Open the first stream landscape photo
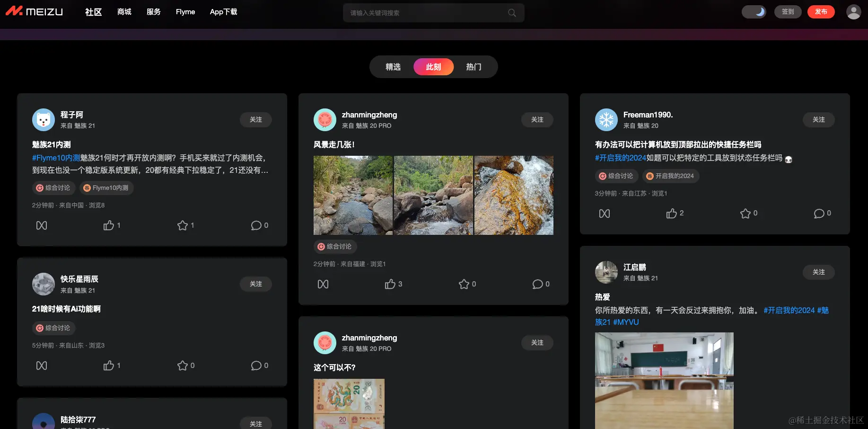The height and width of the screenshot is (429, 868). point(353,196)
